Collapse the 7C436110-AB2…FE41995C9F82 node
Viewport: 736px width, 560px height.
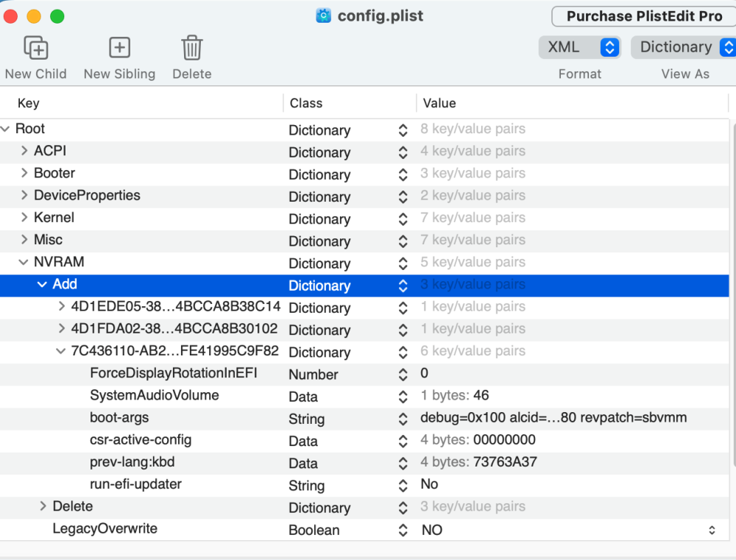(x=60, y=351)
